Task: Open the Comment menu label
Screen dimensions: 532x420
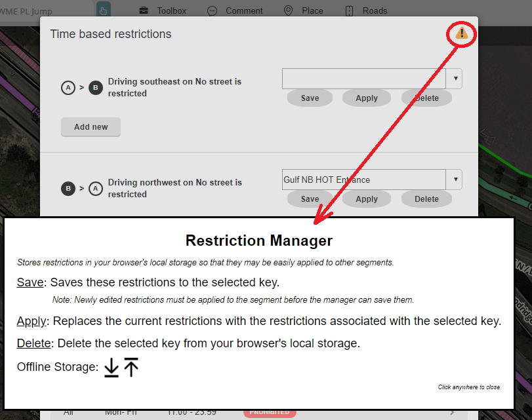Action: (244, 10)
